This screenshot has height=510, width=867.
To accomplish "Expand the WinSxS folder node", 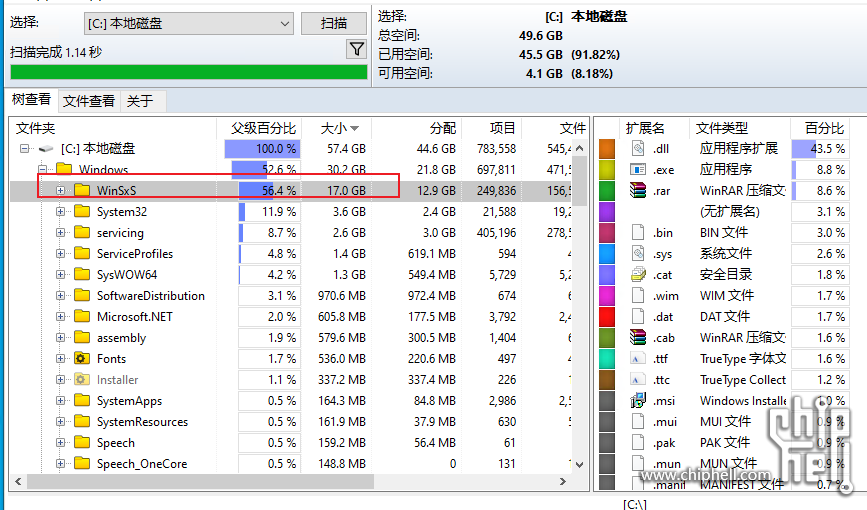I will click(60, 190).
